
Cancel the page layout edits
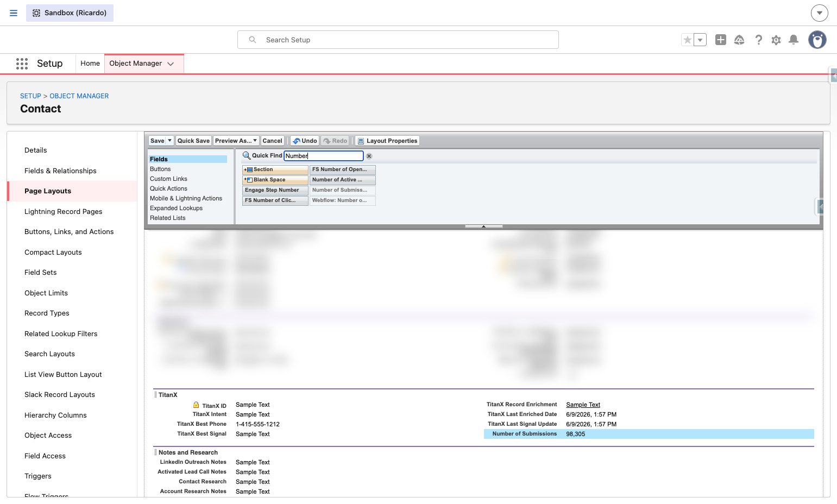click(273, 141)
